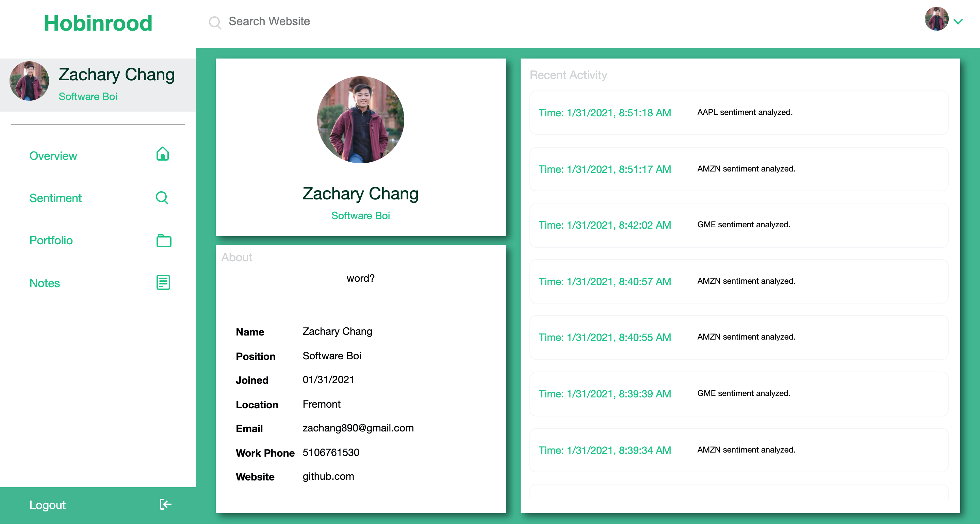980x524 pixels.
Task: Select the Notes menu item
Action: (x=45, y=283)
